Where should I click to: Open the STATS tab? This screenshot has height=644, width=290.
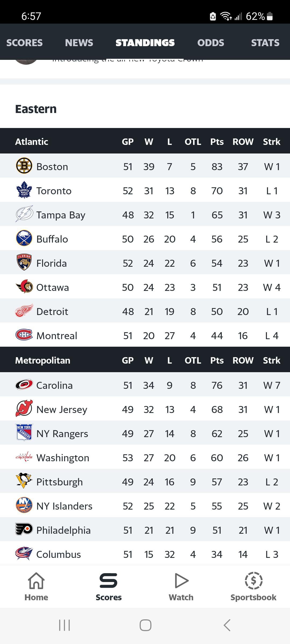click(x=265, y=43)
